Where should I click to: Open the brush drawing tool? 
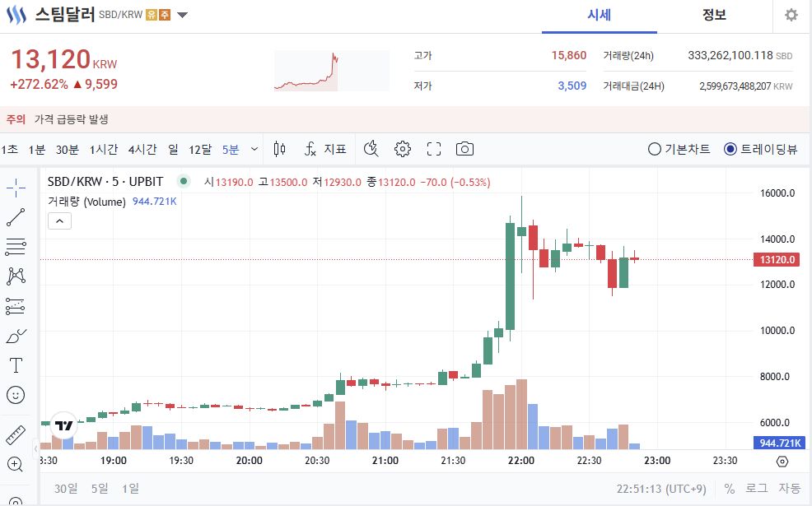[x=16, y=336]
